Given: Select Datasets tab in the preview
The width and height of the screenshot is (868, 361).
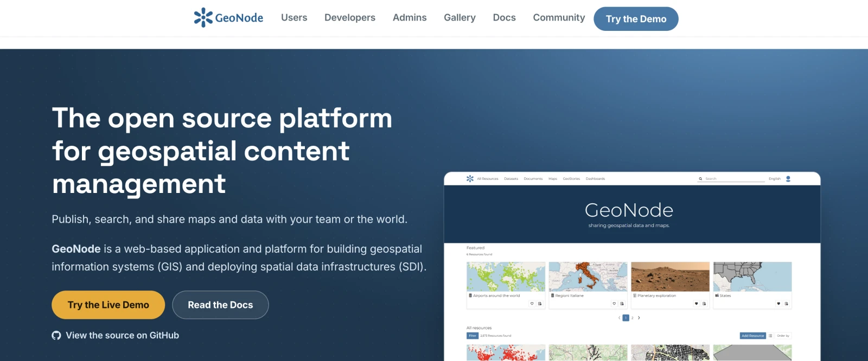Looking at the screenshot, I should pyautogui.click(x=511, y=179).
